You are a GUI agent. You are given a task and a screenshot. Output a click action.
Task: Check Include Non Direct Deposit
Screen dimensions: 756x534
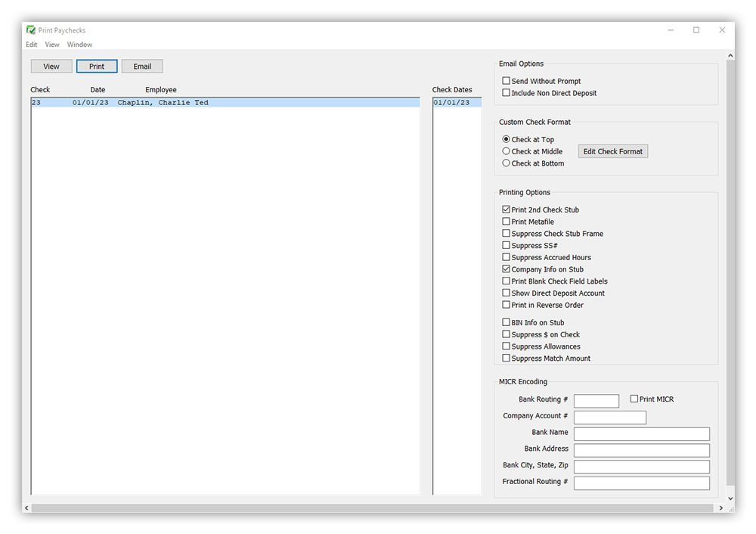(506, 92)
